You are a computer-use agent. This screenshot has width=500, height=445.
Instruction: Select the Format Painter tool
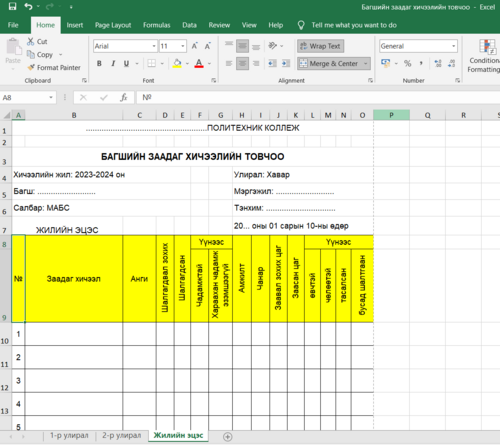point(54,68)
